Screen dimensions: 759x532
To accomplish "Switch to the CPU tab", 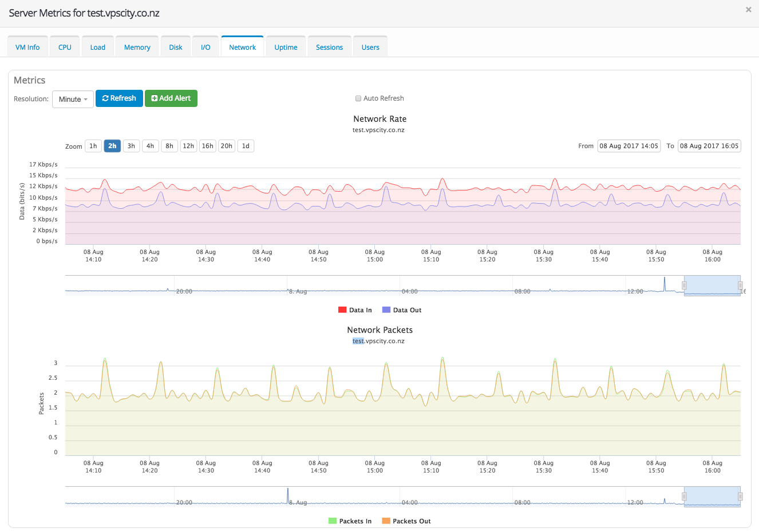I will [x=65, y=47].
